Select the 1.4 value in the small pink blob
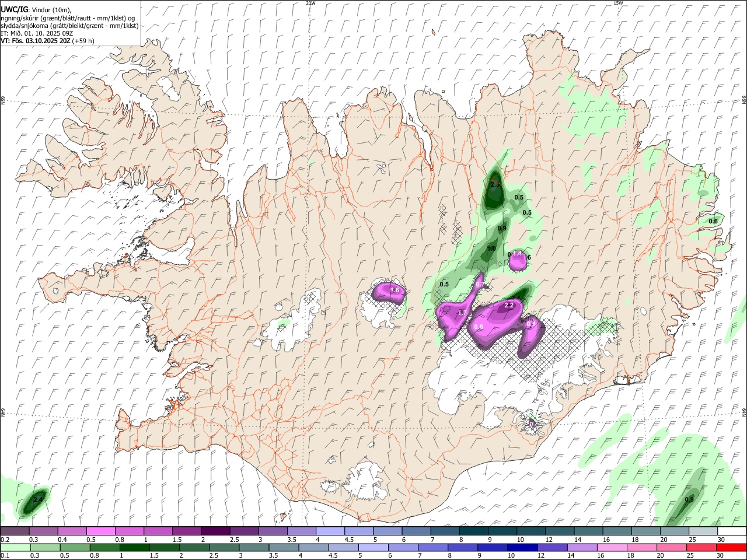Viewport: 747px width, 560px height. [x=516, y=254]
